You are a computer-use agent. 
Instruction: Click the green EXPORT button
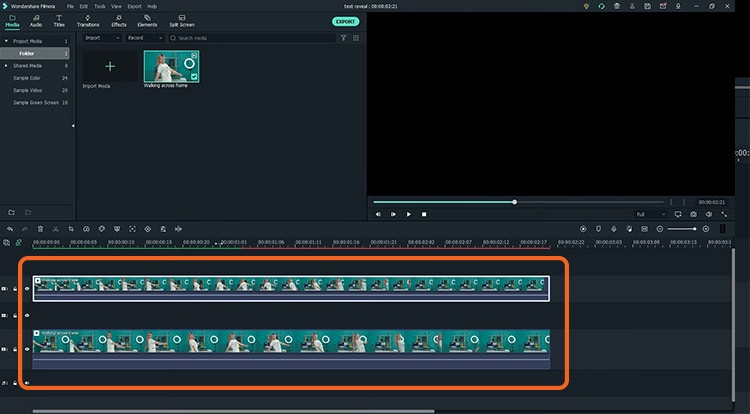pyautogui.click(x=345, y=22)
